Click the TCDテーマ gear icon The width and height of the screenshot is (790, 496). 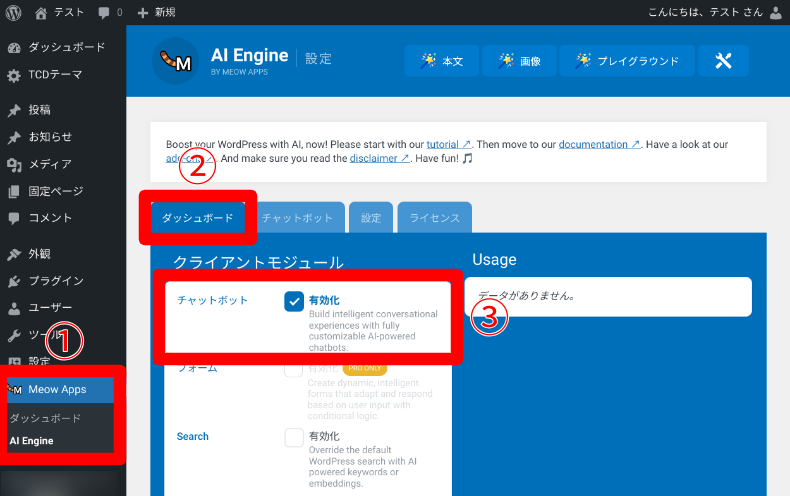click(x=14, y=76)
